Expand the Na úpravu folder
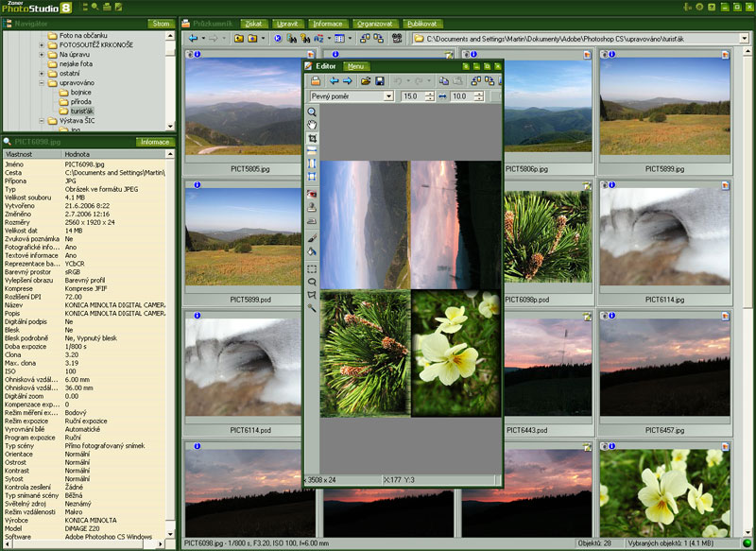Screen dimensions: 756x551 [x=42, y=55]
